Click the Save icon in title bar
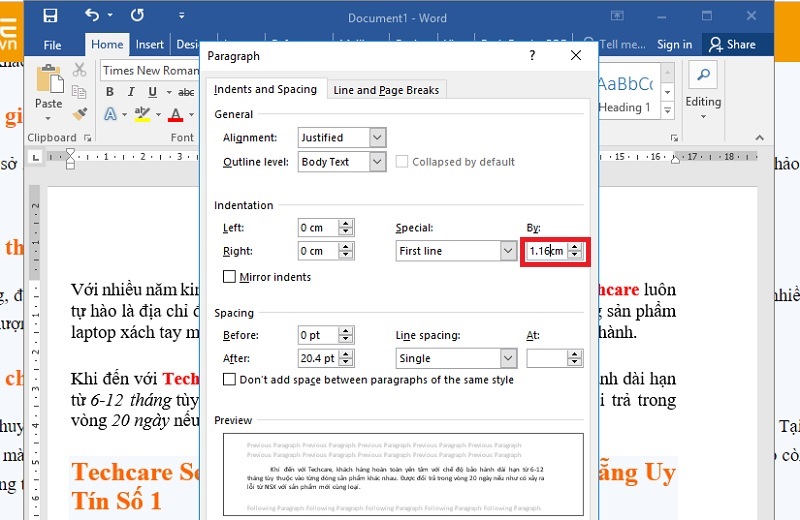Image resolution: width=800 pixels, height=520 pixels. pos(50,16)
